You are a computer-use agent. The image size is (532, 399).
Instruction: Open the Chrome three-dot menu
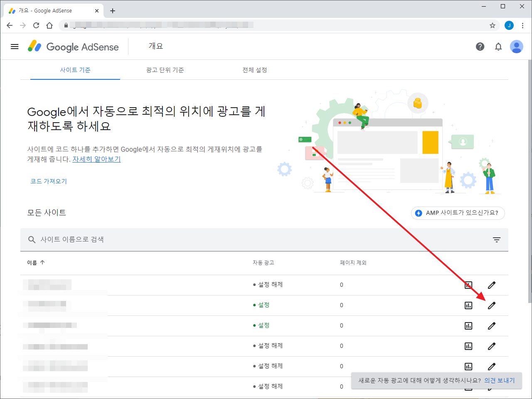[x=522, y=25]
